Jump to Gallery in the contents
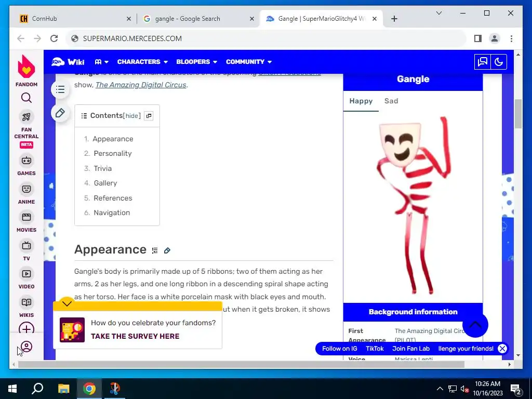Screen dimensions: 532x399 point(105,183)
